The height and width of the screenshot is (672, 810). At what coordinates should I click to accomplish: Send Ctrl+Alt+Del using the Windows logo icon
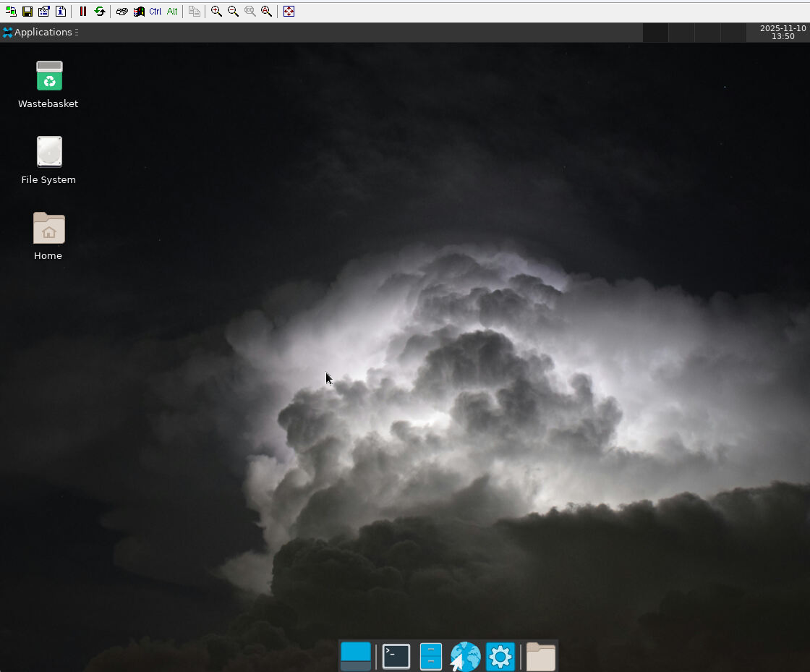coord(138,11)
